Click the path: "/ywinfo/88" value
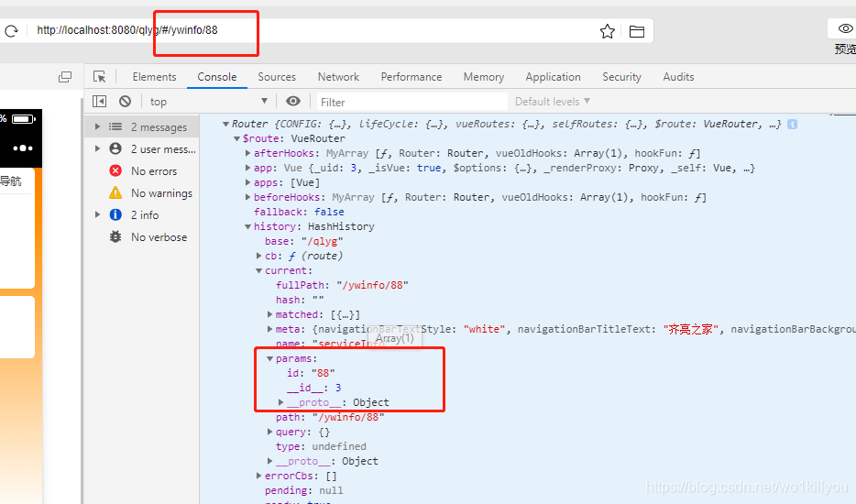856x504 pixels. (348, 417)
